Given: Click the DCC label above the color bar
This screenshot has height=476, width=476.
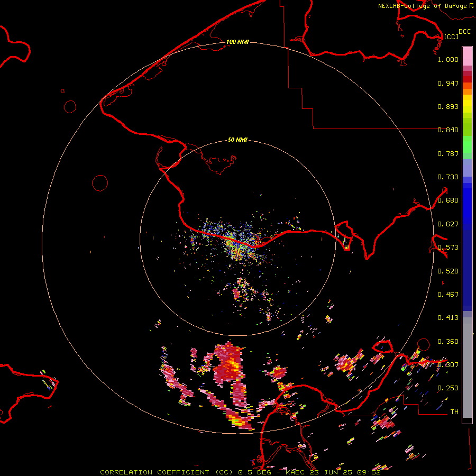Looking at the screenshot, I should tap(465, 32).
